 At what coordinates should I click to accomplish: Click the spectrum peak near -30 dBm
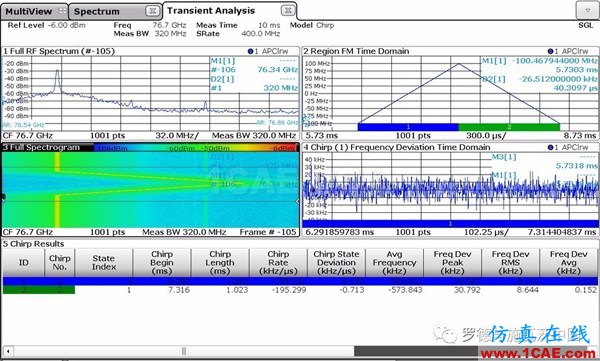[57, 71]
